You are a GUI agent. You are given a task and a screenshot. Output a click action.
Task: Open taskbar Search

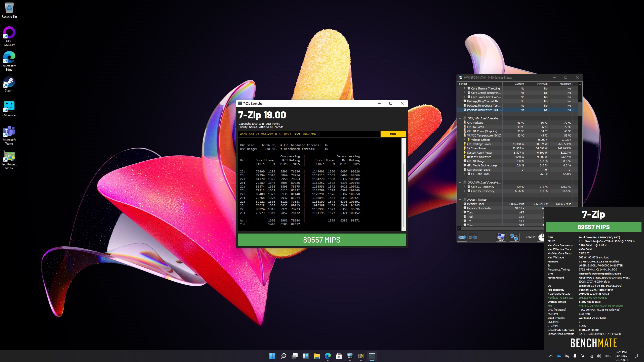pyautogui.click(x=283, y=356)
